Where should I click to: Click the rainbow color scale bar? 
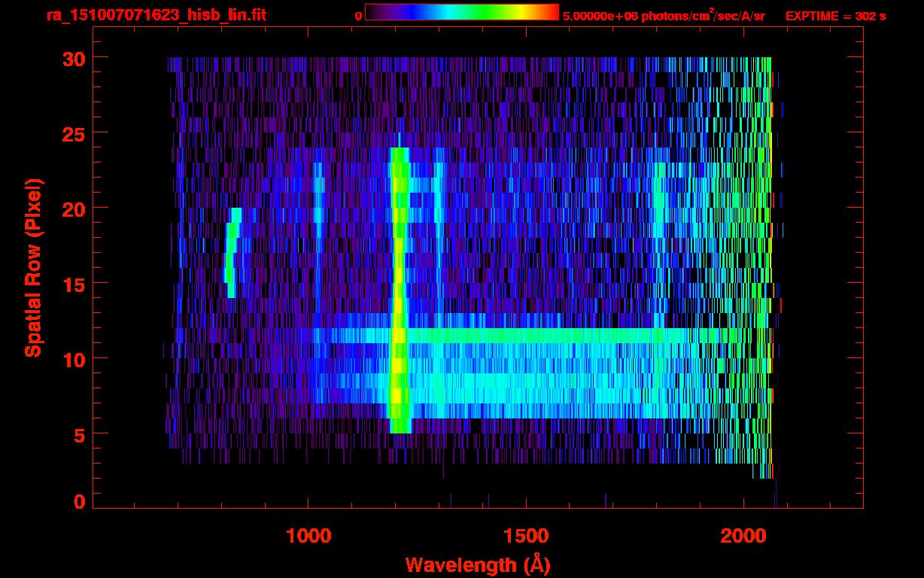462,12
